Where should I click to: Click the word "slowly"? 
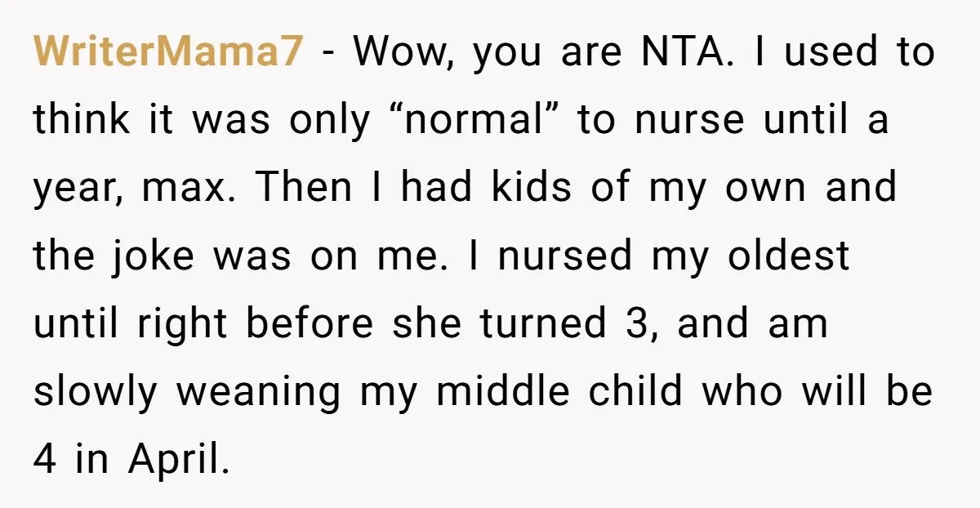(x=94, y=393)
